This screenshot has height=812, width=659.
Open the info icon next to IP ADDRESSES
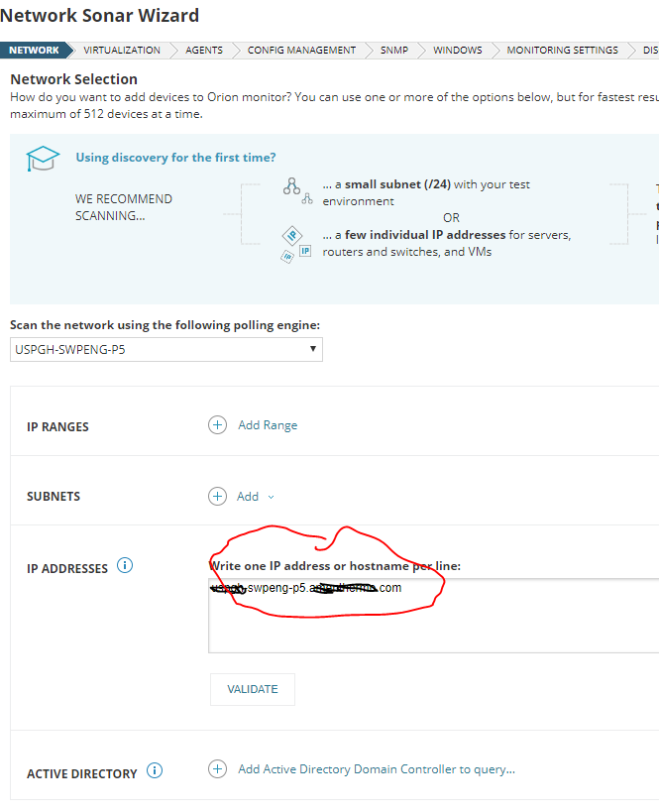tap(125, 565)
